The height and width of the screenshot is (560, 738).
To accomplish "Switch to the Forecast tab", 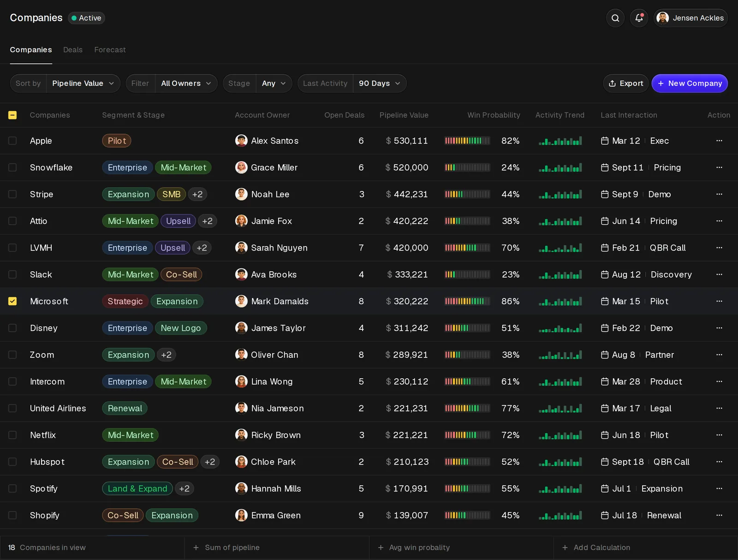I will point(110,50).
